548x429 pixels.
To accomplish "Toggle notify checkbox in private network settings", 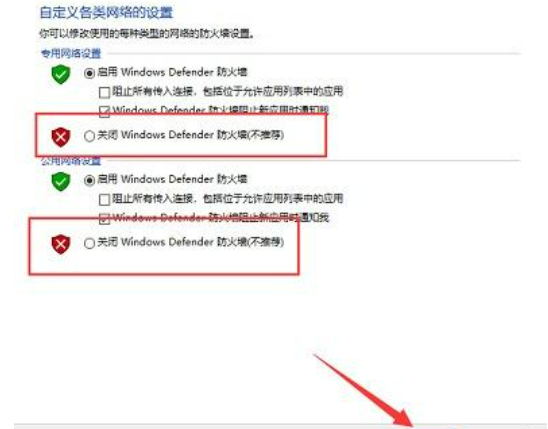I will (104, 111).
